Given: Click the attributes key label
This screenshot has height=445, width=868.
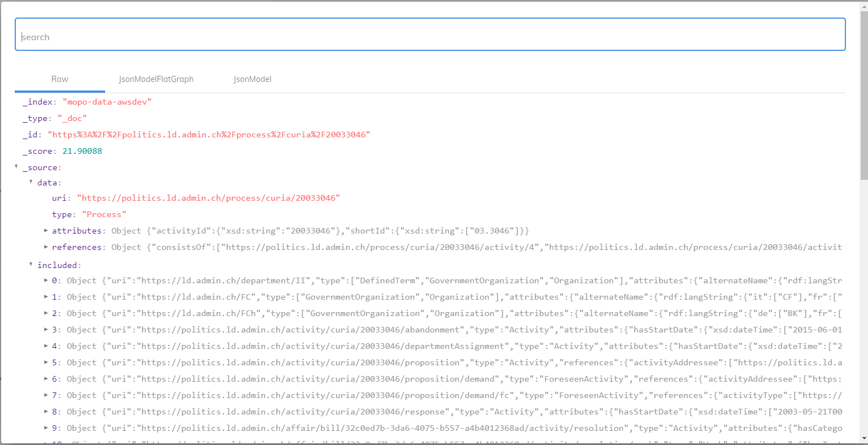Looking at the screenshot, I should pyautogui.click(x=77, y=231).
